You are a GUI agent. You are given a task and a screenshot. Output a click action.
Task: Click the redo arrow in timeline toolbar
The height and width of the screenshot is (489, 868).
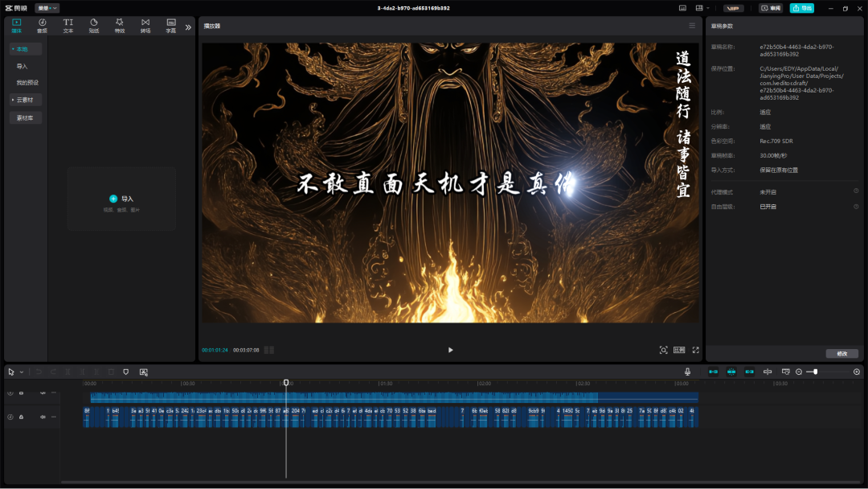click(x=53, y=372)
